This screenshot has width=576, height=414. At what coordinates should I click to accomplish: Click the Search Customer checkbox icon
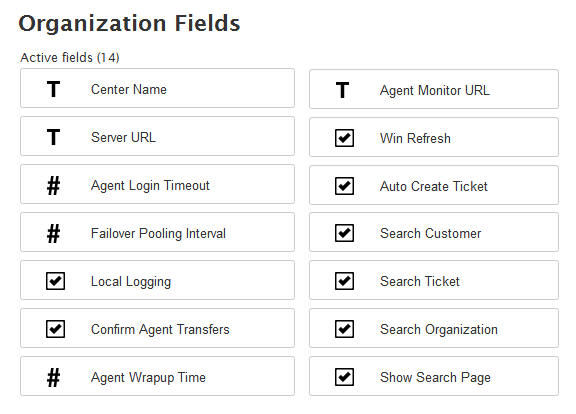[x=345, y=233]
